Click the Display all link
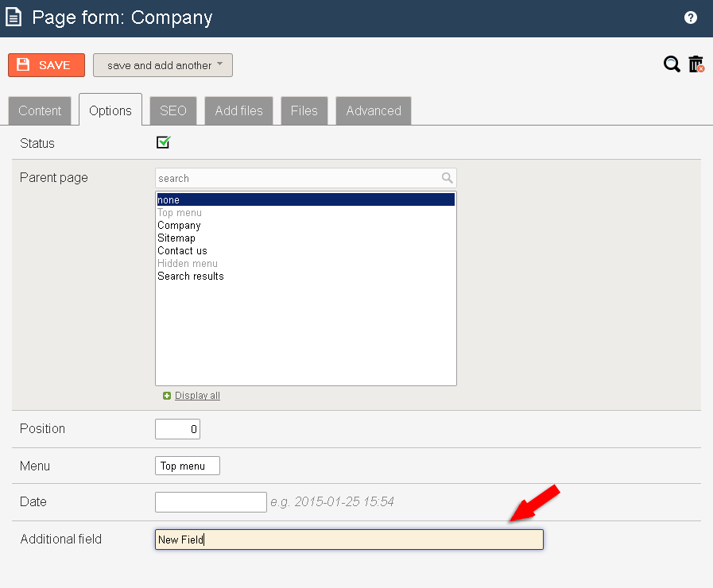The height and width of the screenshot is (588, 713). pos(197,396)
